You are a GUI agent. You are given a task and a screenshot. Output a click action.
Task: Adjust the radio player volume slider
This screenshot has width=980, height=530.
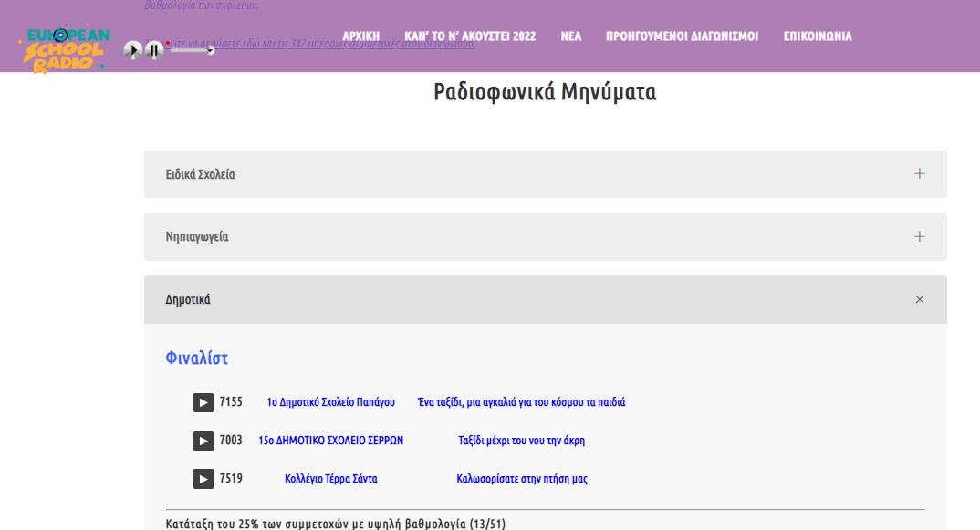(192, 50)
